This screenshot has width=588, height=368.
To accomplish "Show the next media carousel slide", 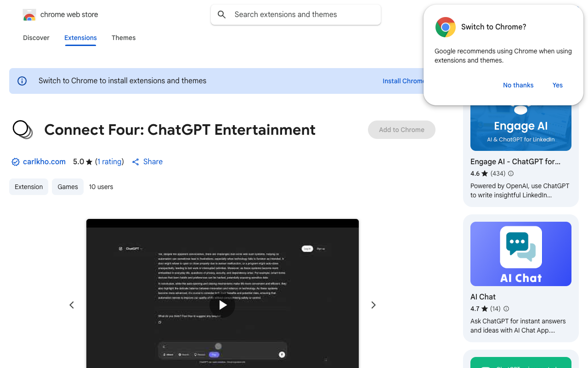I will (373, 305).
